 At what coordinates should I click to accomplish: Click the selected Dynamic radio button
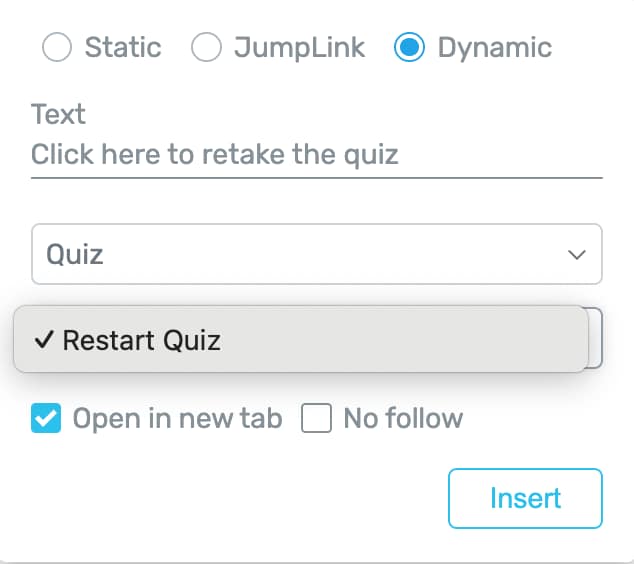point(410,48)
